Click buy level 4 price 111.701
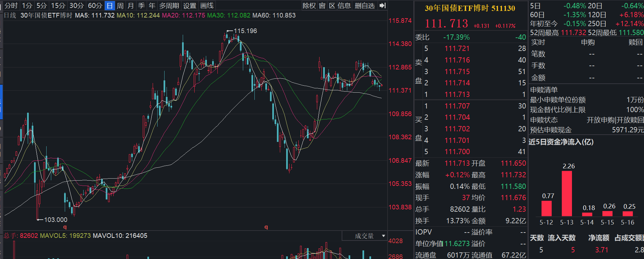The width and height of the screenshot is (644, 259). (x=457, y=141)
